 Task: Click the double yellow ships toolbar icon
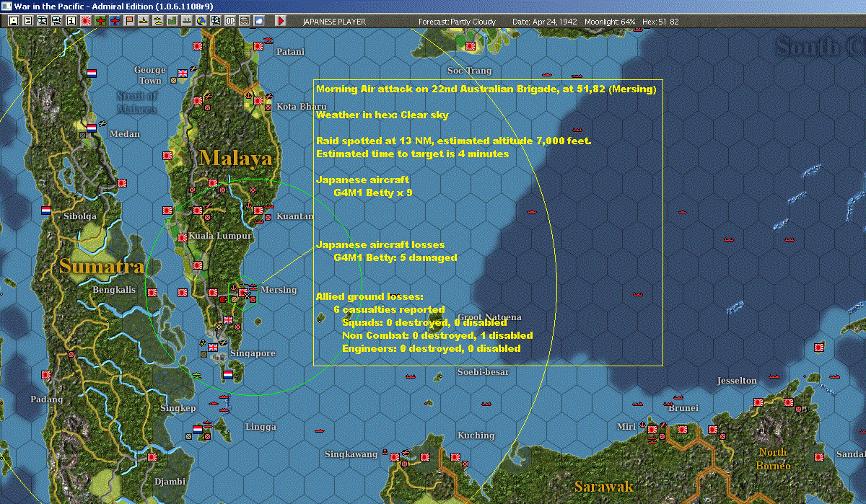[x=157, y=21]
